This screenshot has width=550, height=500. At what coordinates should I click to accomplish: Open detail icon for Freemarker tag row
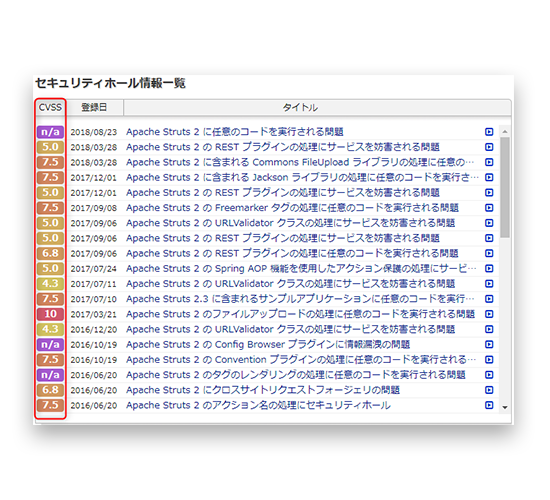pyautogui.click(x=489, y=208)
